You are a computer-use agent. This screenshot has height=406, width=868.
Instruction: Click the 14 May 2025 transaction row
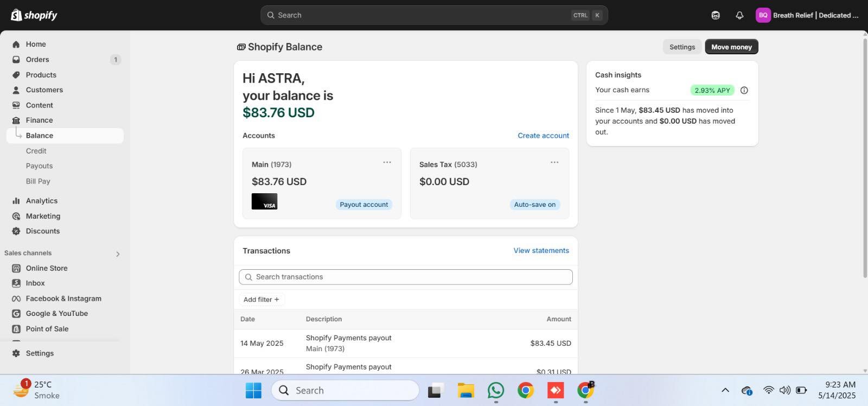(x=406, y=344)
